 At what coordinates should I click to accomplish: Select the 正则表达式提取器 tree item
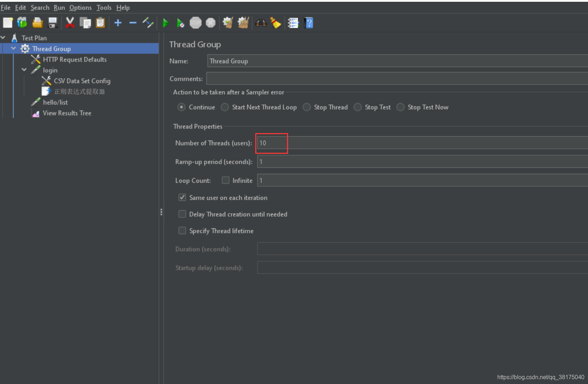point(79,91)
